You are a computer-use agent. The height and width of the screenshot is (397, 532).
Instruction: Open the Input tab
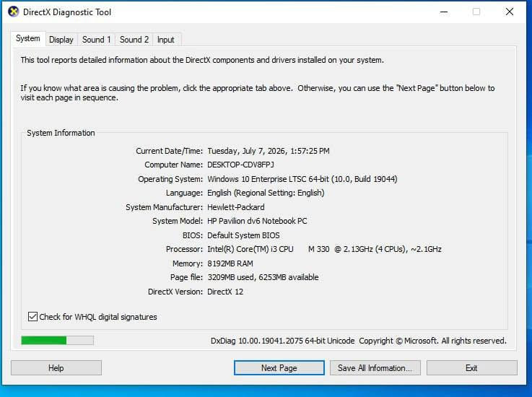coord(165,40)
